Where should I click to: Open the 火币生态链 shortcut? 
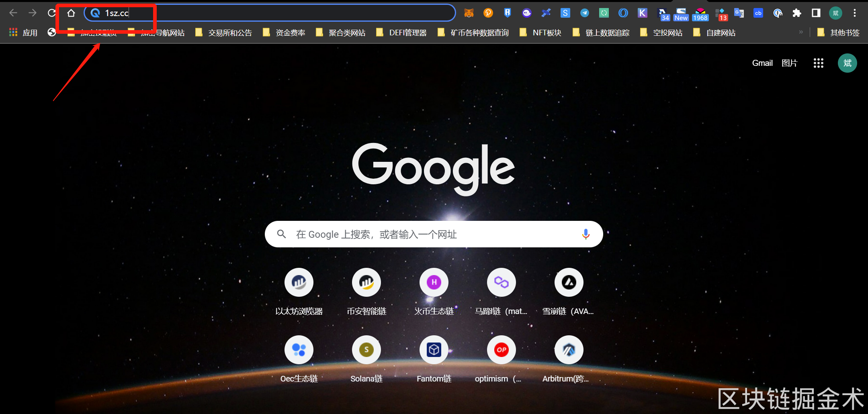pyautogui.click(x=434, y=292)
